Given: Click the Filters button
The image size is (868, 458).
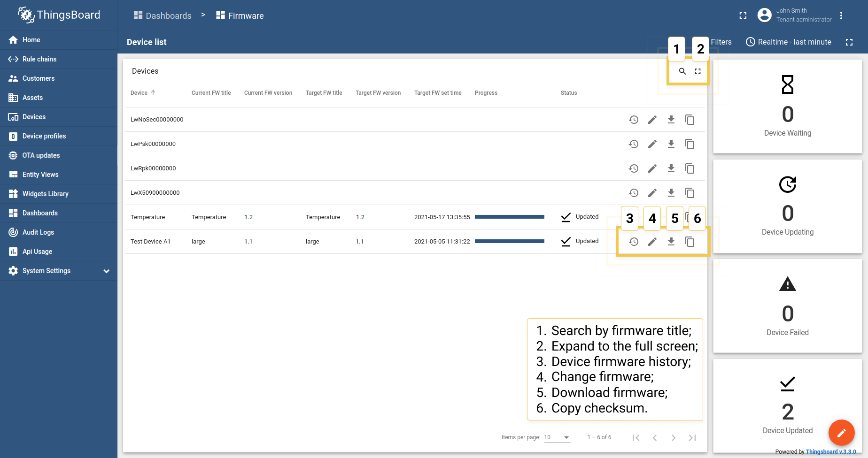Looking at the screenshot, I should point(721,42).
